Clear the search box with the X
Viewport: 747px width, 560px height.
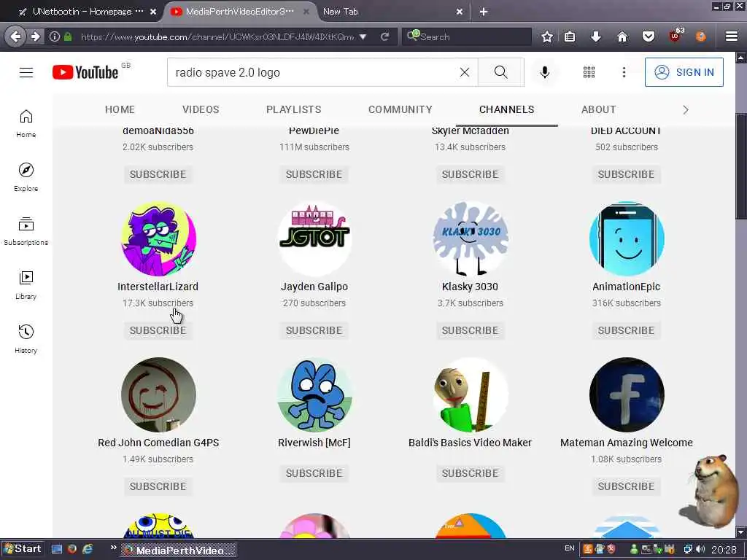pyautogui.click(x=465, y=72)
